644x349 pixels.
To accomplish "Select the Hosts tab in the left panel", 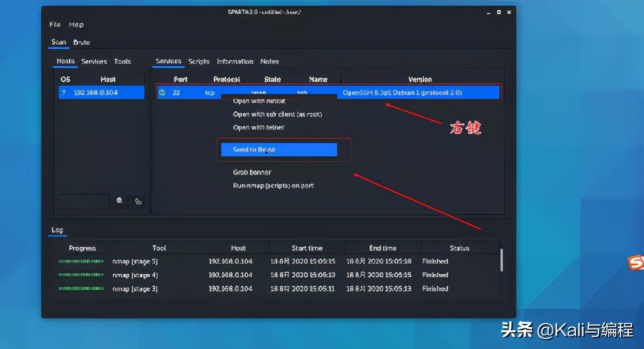I will 65,61.
